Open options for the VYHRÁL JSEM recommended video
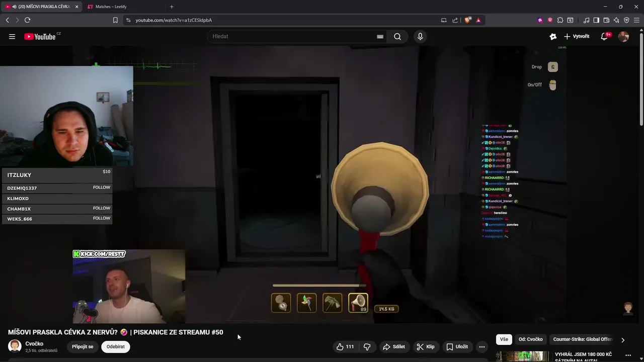 pos(627,355)
